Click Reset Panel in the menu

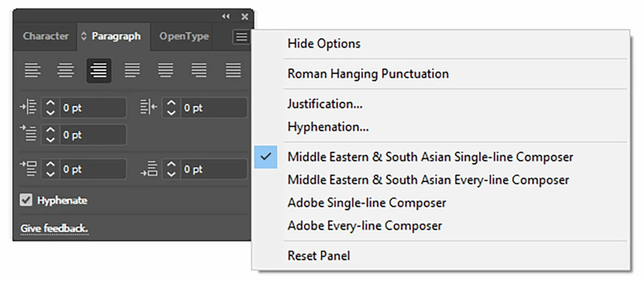[x=318, y=256]
